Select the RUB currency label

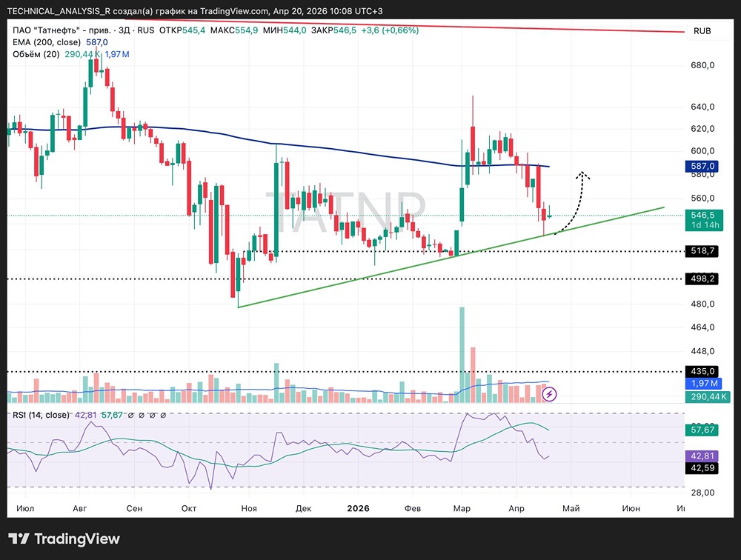point(702,31)
